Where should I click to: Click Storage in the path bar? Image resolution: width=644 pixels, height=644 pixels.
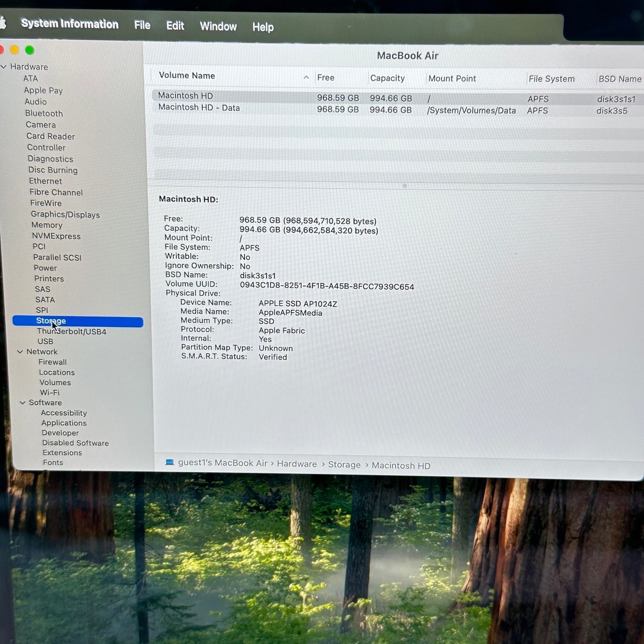[345, 464]
